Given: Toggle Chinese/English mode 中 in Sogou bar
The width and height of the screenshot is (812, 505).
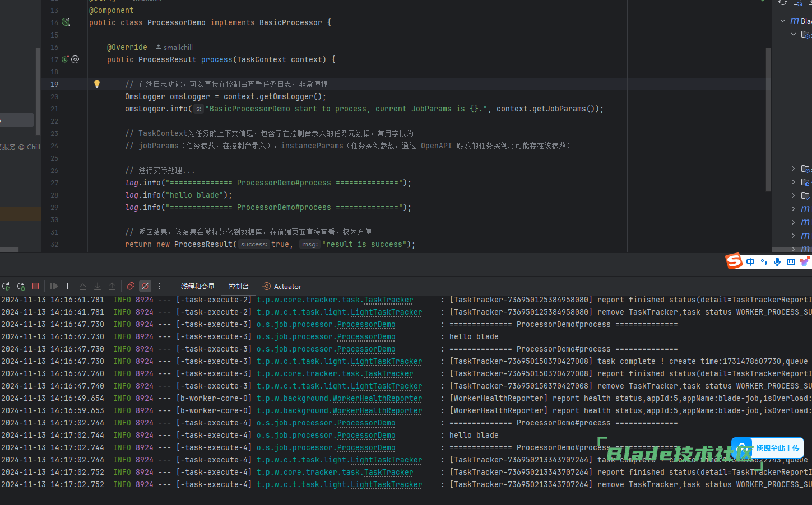Looking at the screenshot, I should [x=750, y=262].
